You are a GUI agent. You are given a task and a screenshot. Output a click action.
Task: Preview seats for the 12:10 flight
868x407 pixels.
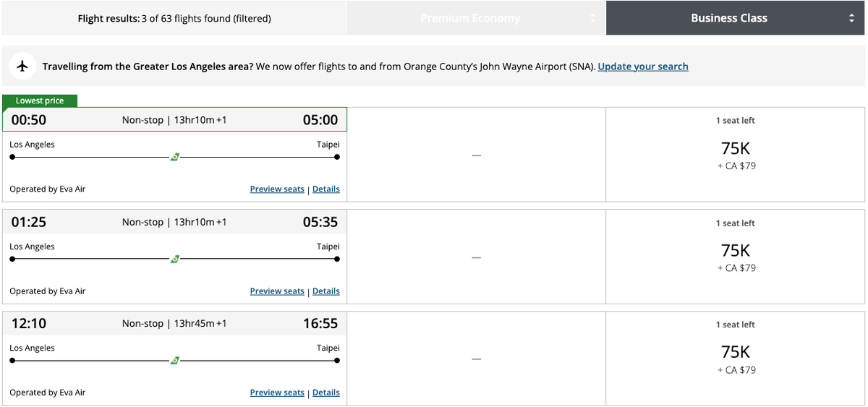tap(277, 393)
